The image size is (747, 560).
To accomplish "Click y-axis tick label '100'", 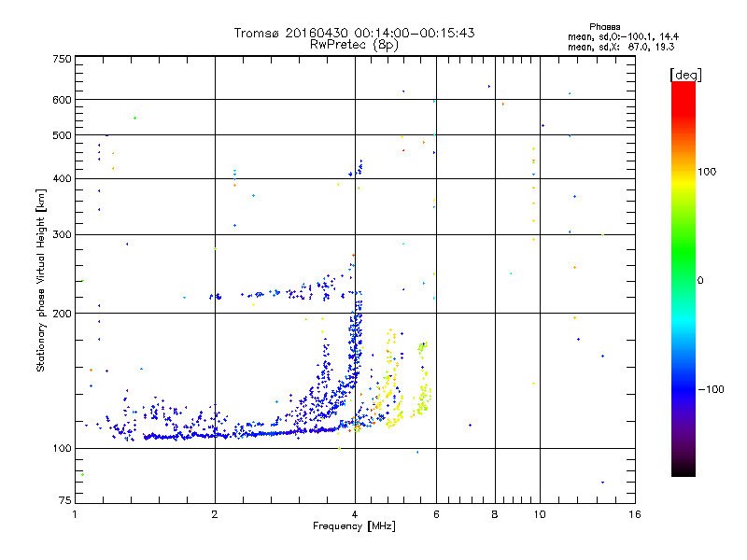I will tap(62, 449).
